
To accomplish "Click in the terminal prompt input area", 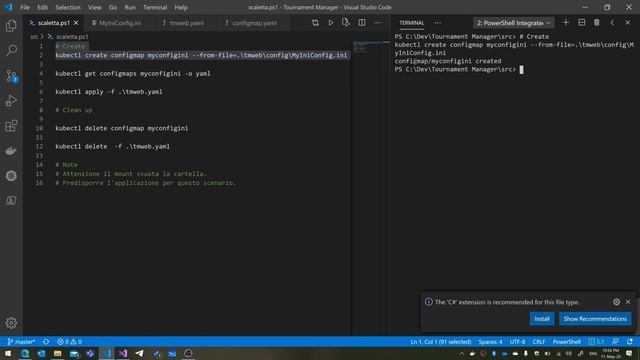I will (x=521, y=70).
